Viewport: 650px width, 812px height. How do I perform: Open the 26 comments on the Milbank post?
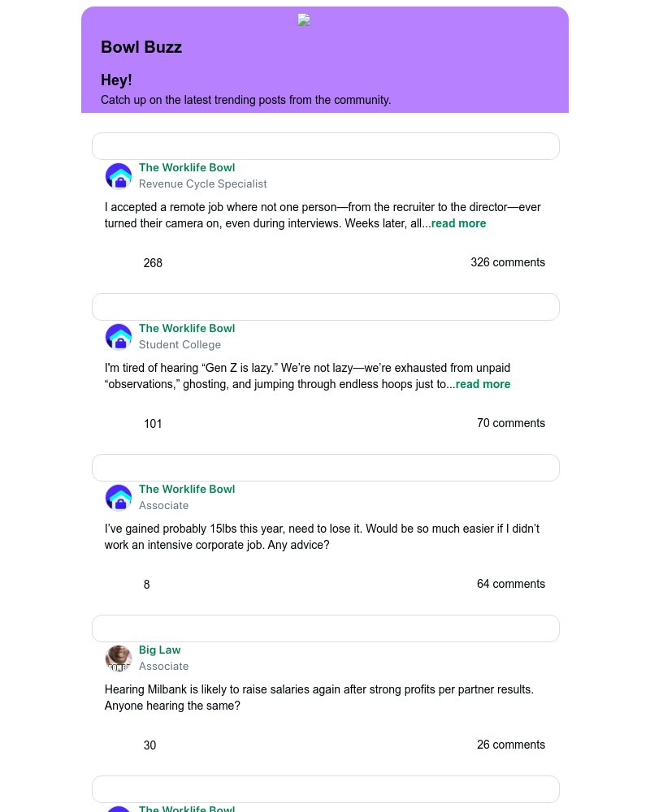point(511,745)
